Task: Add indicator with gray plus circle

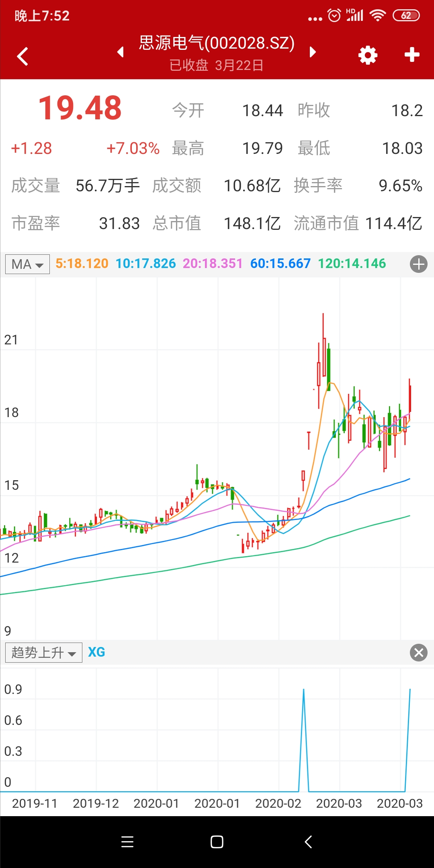Action: pyautogui.click(x=418, y=264)
